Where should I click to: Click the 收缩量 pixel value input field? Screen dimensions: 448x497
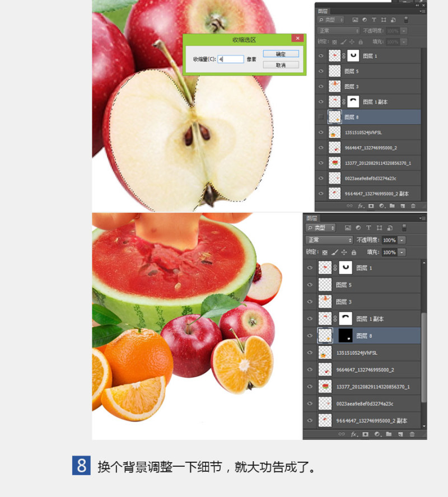[x=231, y=59]
